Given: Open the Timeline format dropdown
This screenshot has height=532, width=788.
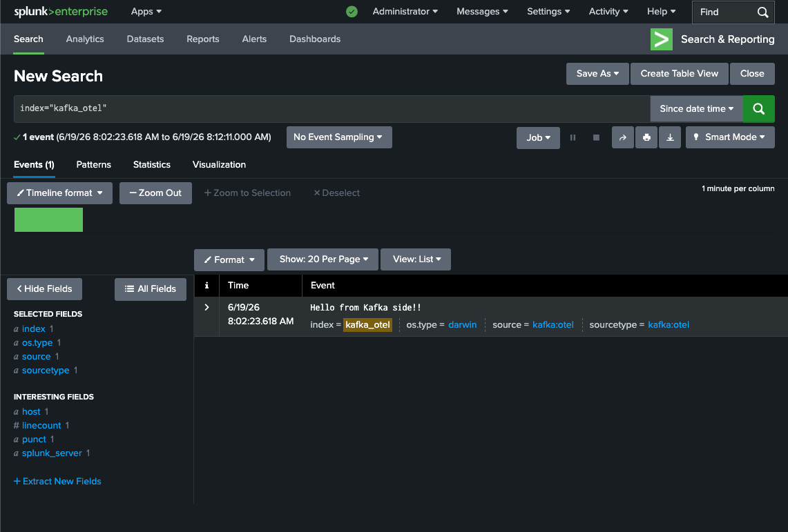Looking at the screenshot, I should coord(60,193).
